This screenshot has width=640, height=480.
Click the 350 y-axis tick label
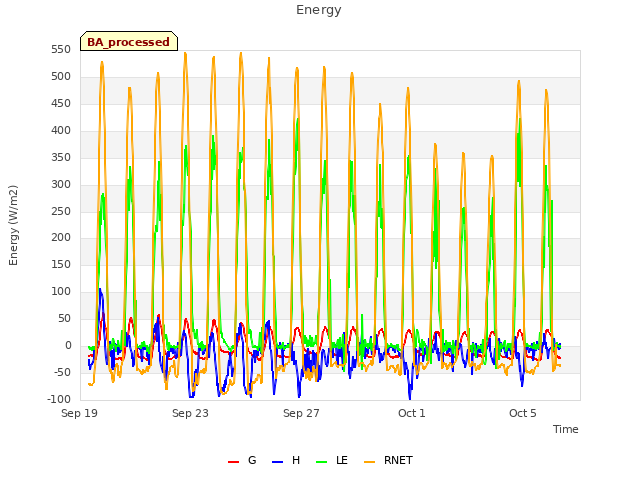[61, 158]
